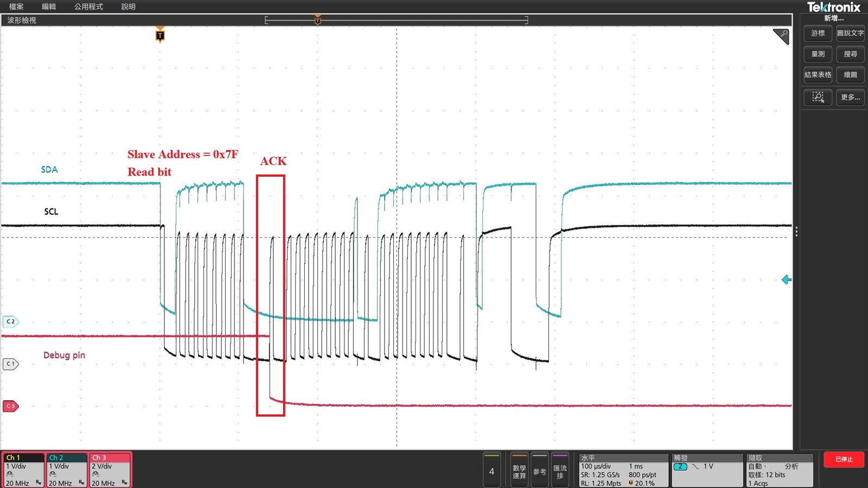The height and width of the screenshot is (488, 868).
Task: Open the 結果表格 results table button
Action: [818, 75]
